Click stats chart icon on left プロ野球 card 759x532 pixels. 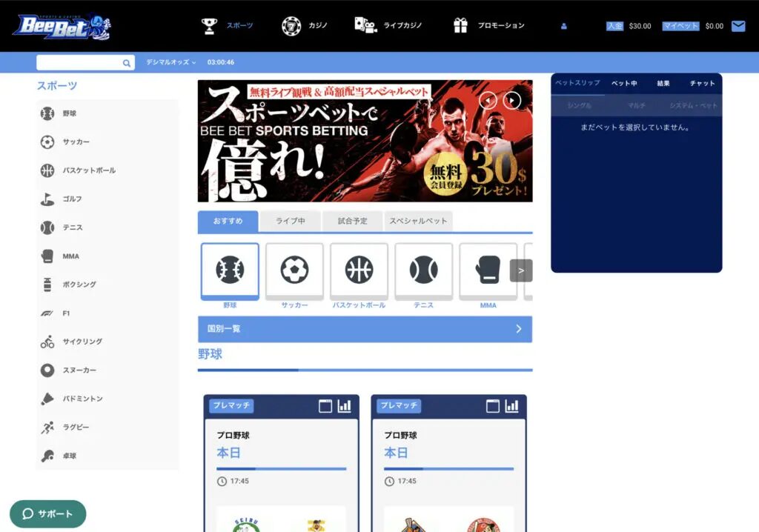(x=344, y=406)
